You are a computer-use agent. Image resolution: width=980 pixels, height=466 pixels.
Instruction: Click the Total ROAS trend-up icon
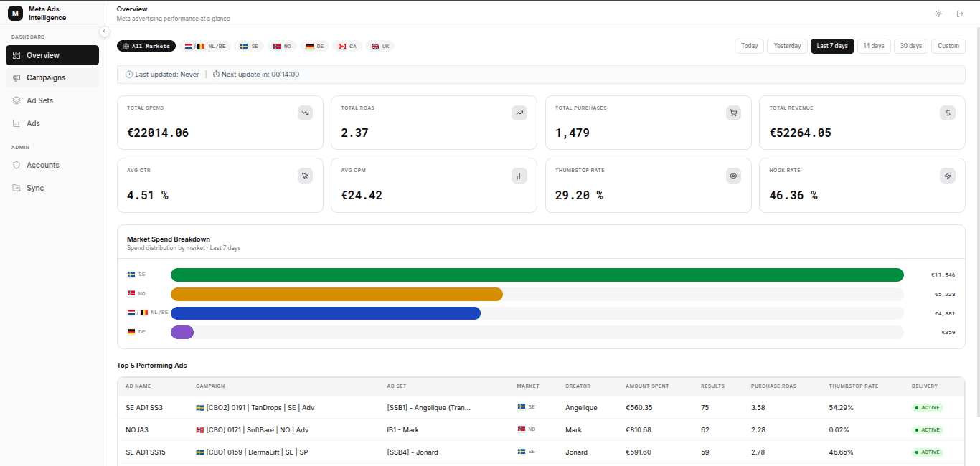(x=519, y=113)
